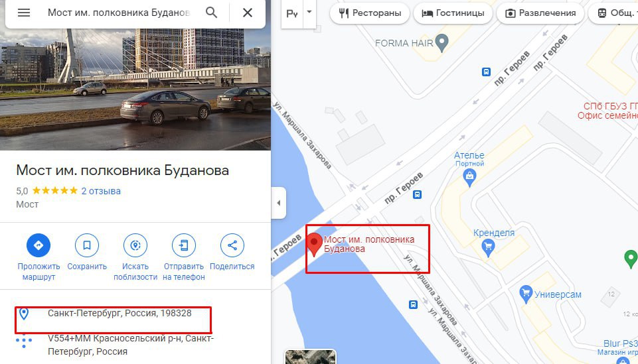Screen dimensions: 638x364
Task: Share the place with Поделиться icon
Action: (x=232, y=245)
